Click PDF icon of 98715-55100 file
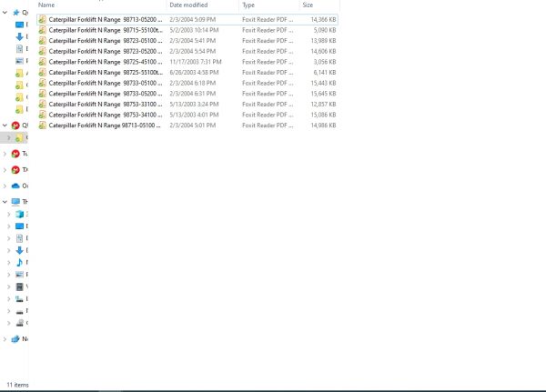 (42, 30)
